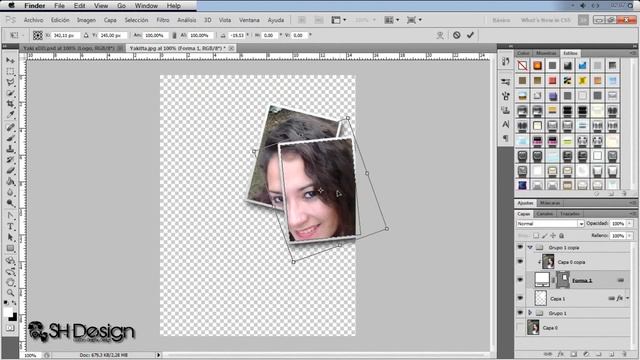Toggle lock all icon
Screen dimensions: 640x360
[562, 236]
